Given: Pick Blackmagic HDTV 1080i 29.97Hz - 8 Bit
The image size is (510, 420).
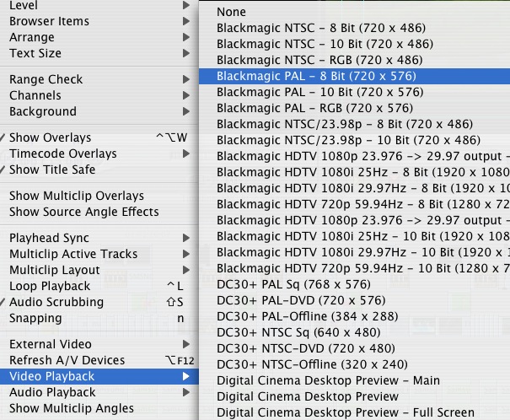Looking at the screenshot, I should (355, 188).
